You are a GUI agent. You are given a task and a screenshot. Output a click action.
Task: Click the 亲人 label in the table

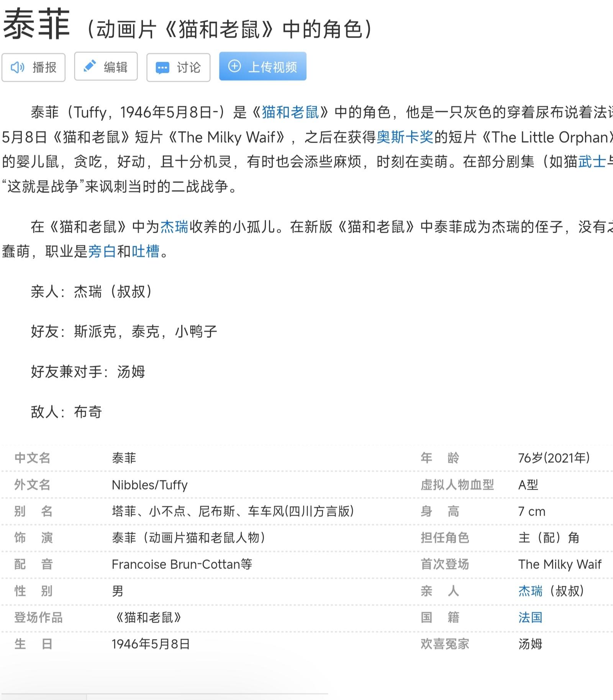point(439,591)
